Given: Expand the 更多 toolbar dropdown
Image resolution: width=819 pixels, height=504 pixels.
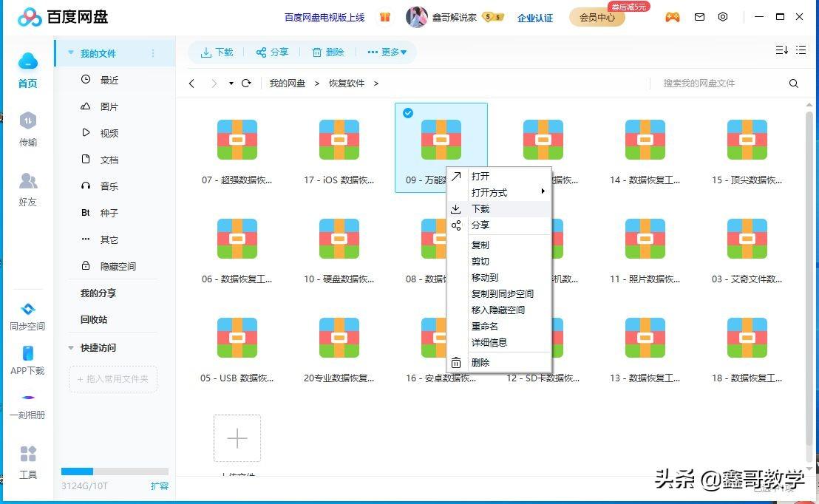Looking at the screenshot, I should click(x=387, y=52).
